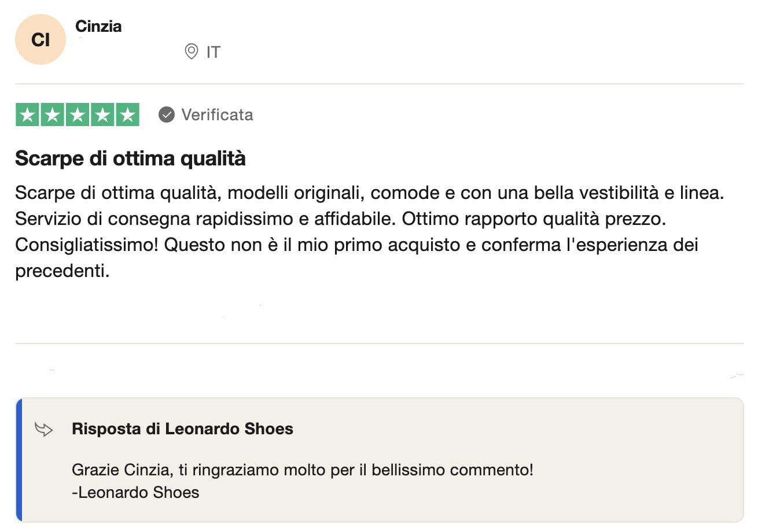
Task: Click the CI avatar circle
Action: [x=41, y=40]
